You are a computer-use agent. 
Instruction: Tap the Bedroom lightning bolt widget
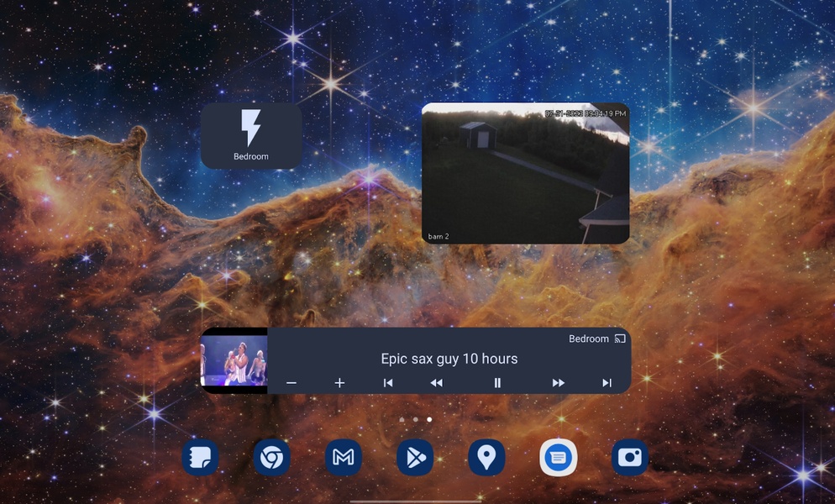pyautogui.click(x=251, y=136)
